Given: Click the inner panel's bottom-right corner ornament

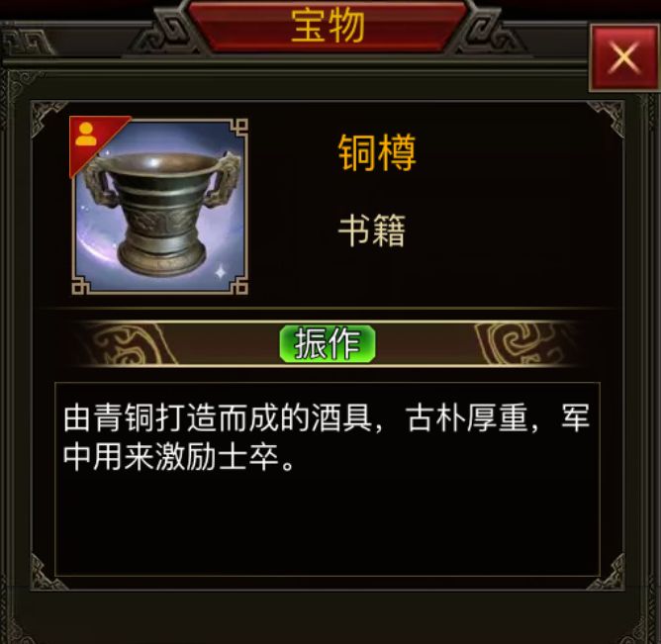Looking at the screenshot, I should pos(607,573).
